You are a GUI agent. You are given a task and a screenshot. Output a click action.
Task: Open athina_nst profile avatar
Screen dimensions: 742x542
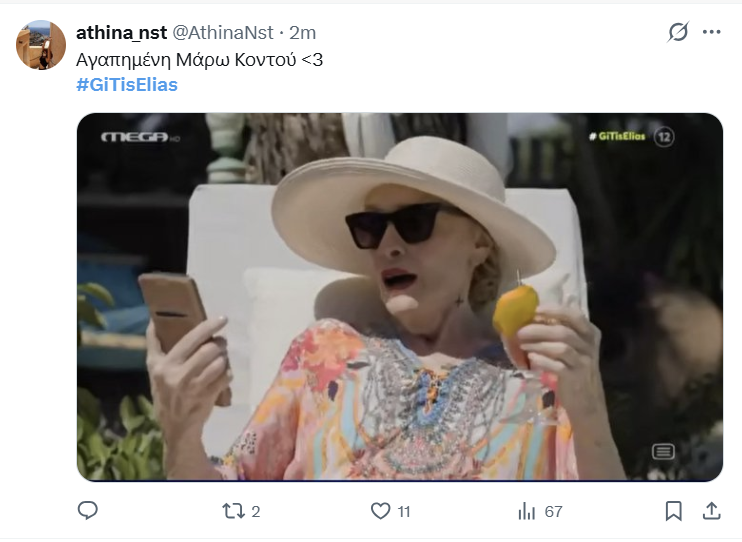click(x=41, y=45)
